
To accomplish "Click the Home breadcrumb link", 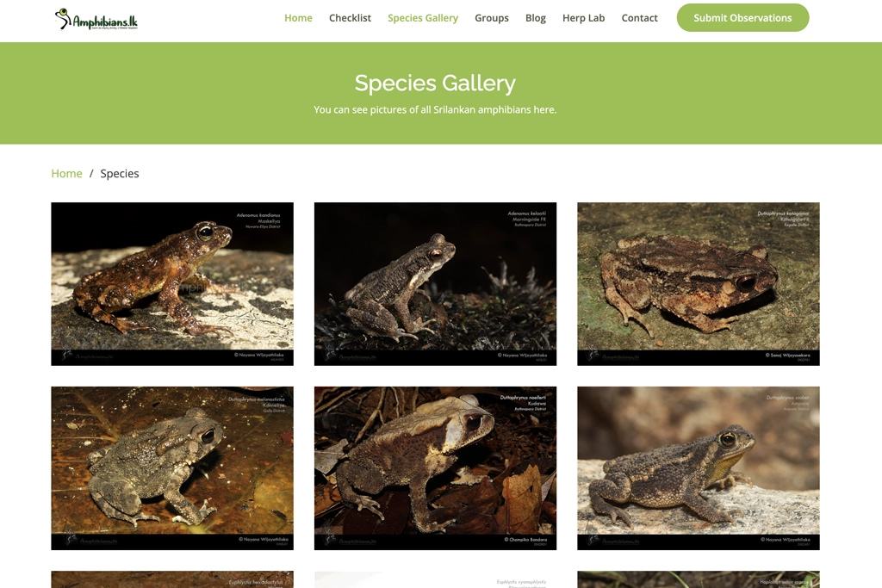I will click(66, 173).
